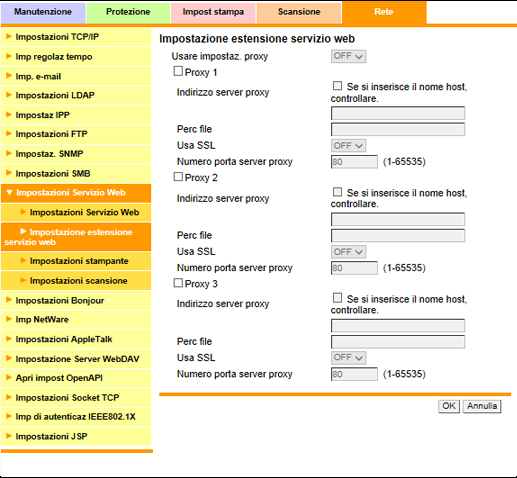Focus Proxy 1 Perc file field
517x478 pixels.
pos(398,129)
